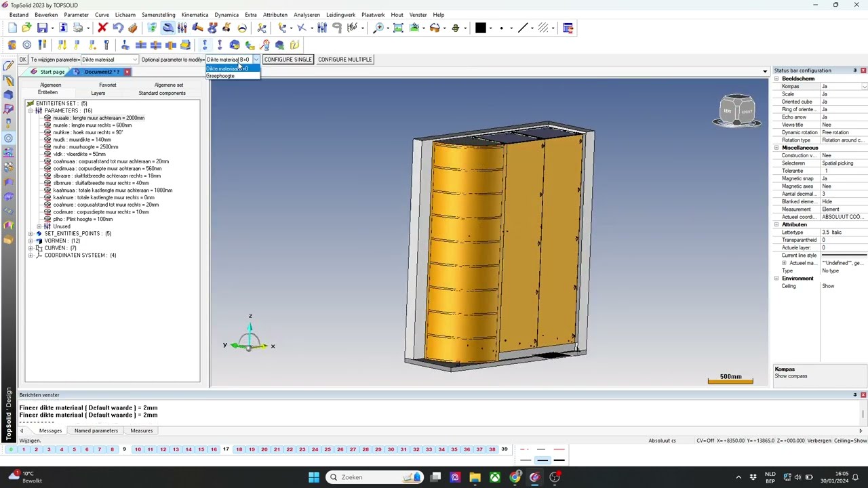
Task: Click the Save floppy disk icon
Action: click(42, 28)
